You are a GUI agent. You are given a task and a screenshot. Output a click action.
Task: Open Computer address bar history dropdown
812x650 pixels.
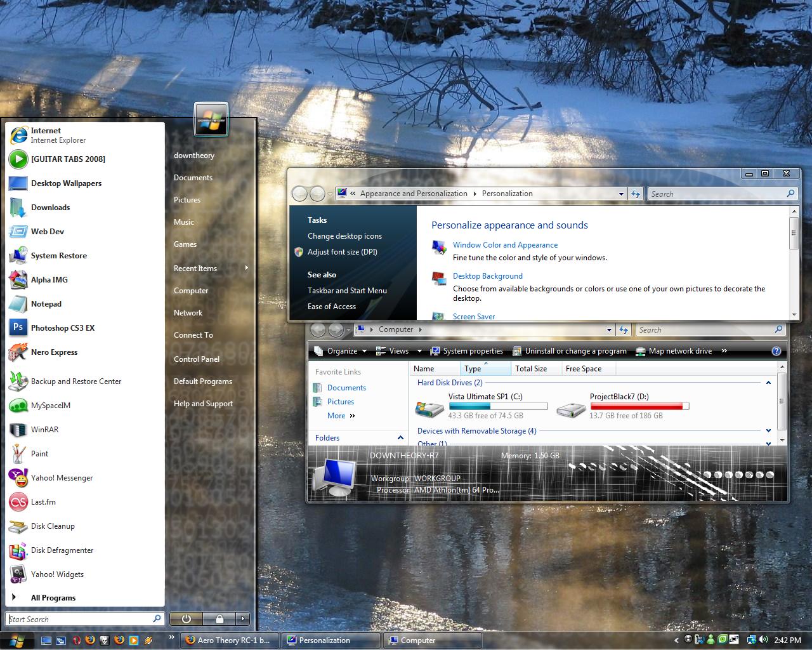(609, 330)
